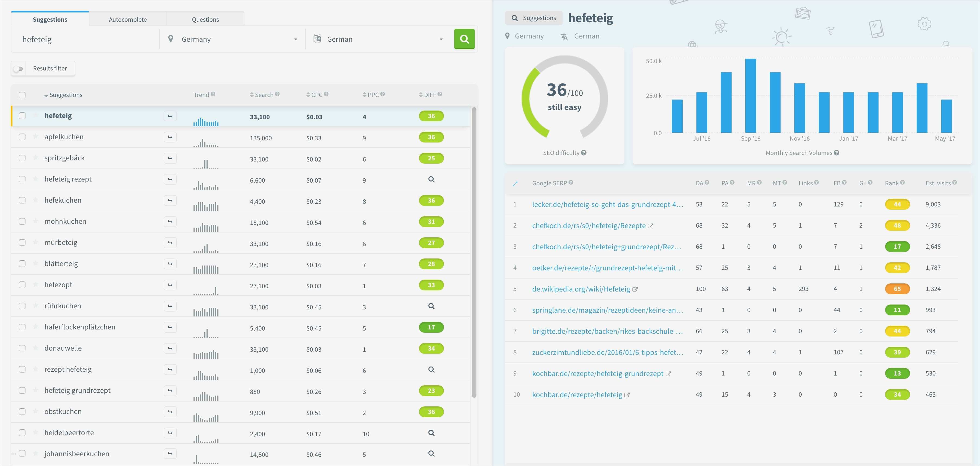Screen dimensions: 980x466
Task: Switch to the Autocomplete tab
Action: 127,20
